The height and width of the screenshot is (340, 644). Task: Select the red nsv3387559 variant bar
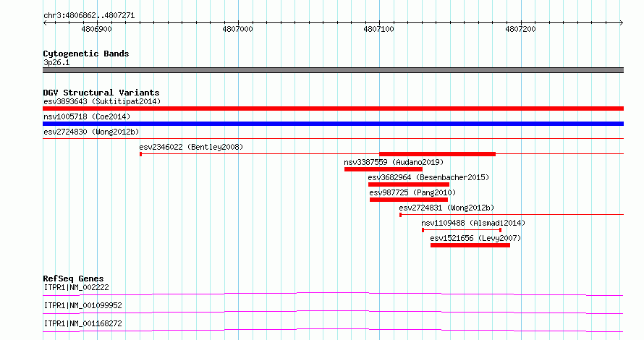[384, 169]
